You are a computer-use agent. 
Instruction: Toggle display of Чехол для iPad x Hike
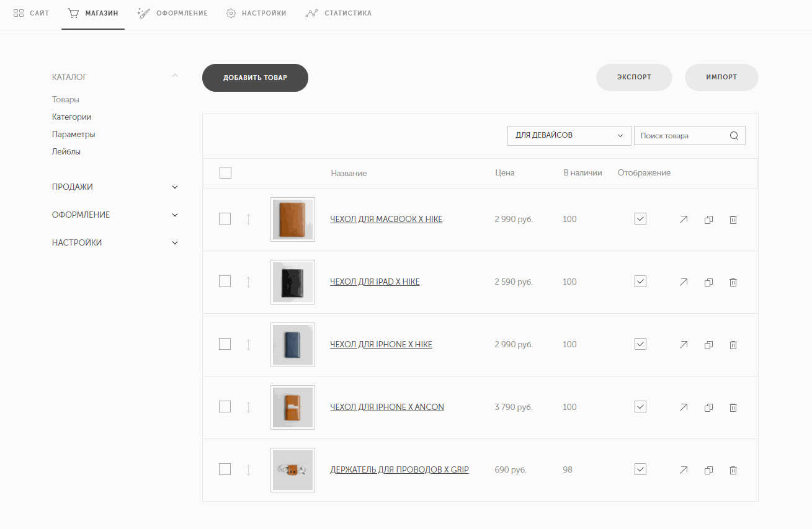click(641, 282)
